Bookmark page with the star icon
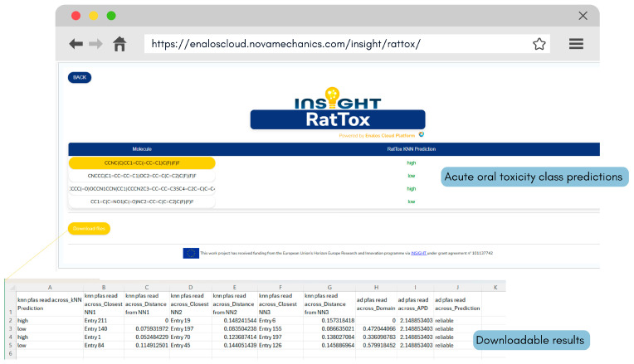Screen dimensions: 634x364 [x=539, y=44]
